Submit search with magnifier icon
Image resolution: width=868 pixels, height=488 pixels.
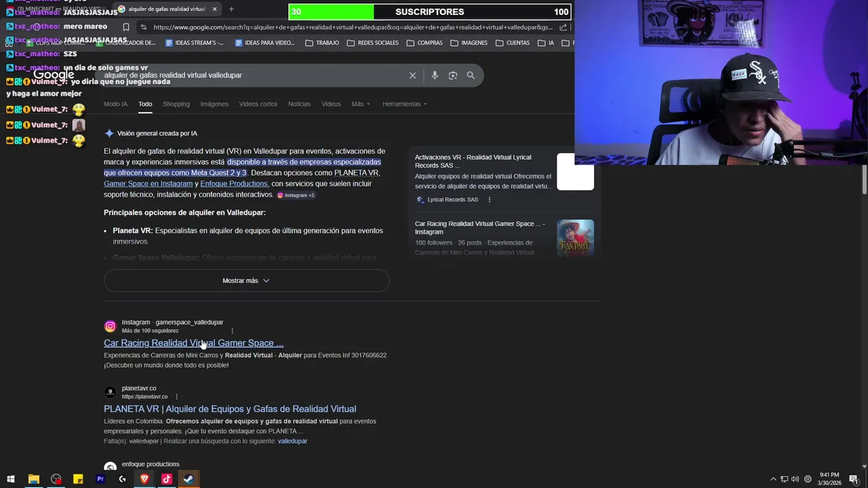(x=471, y=75)
